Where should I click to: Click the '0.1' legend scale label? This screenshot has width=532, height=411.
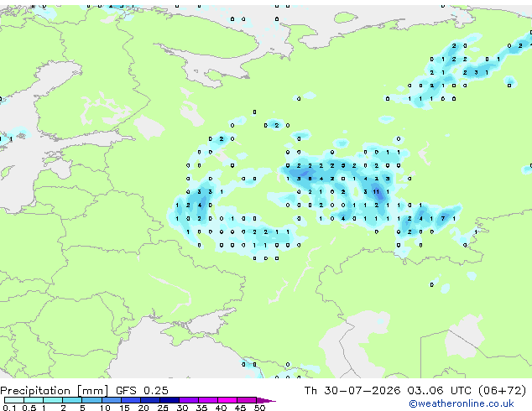pos(9,408)
